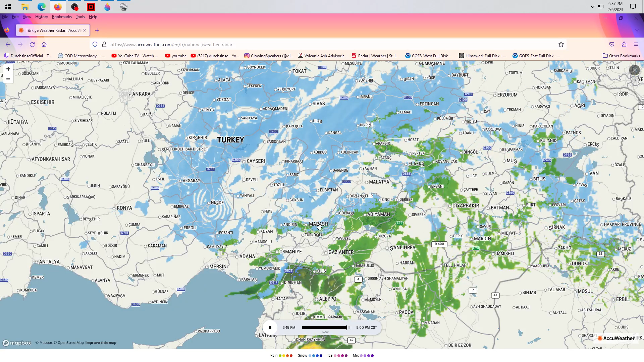This screenshot has height=362, width=644.
Task: Open the red square taskbar app
Action: click(x=91, y=7)
